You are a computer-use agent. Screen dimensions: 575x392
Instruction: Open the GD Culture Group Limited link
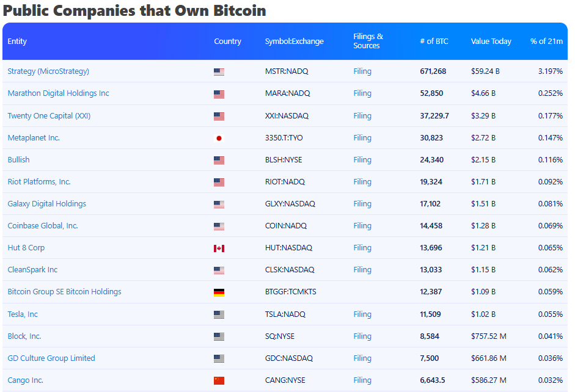(51, 358)
